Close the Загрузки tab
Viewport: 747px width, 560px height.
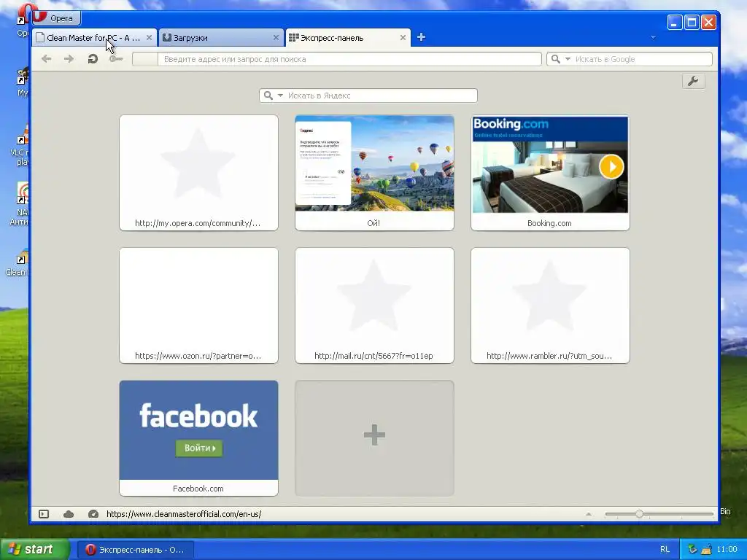(276, 38)
